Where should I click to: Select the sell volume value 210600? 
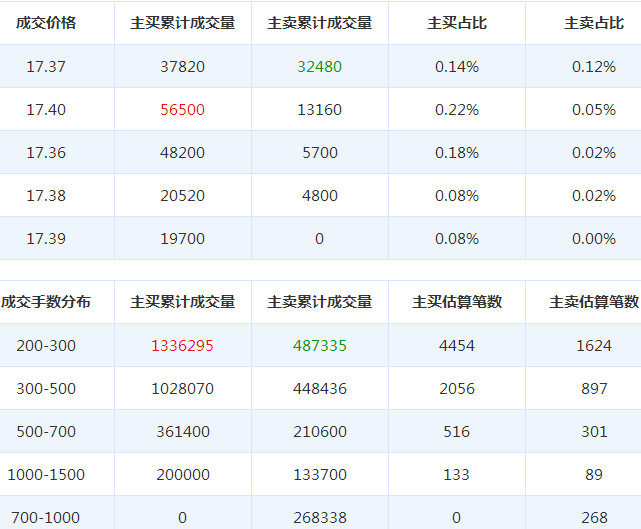320,432
